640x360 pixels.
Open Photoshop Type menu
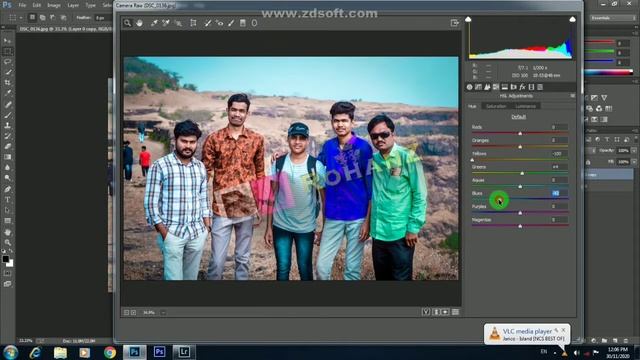[90, 5]
